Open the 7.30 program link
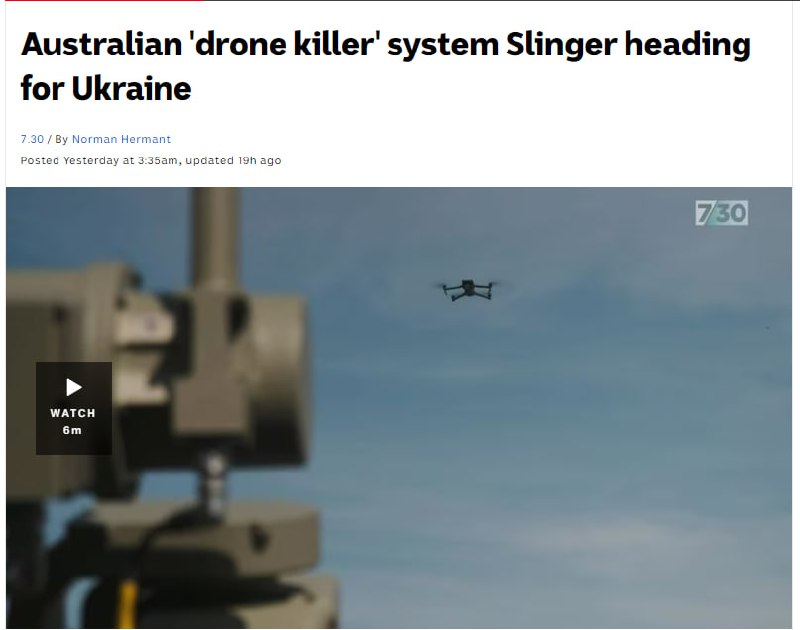 click(x=32, y=139)
